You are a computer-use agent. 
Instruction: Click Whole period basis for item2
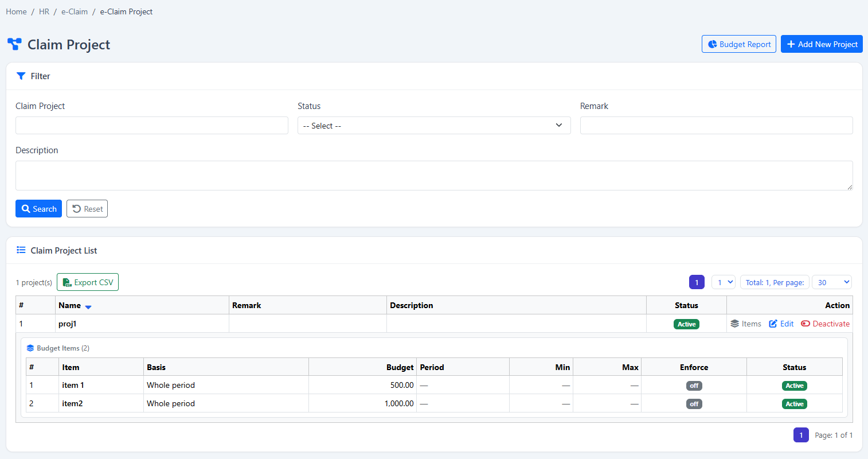(x=171, y=403)
